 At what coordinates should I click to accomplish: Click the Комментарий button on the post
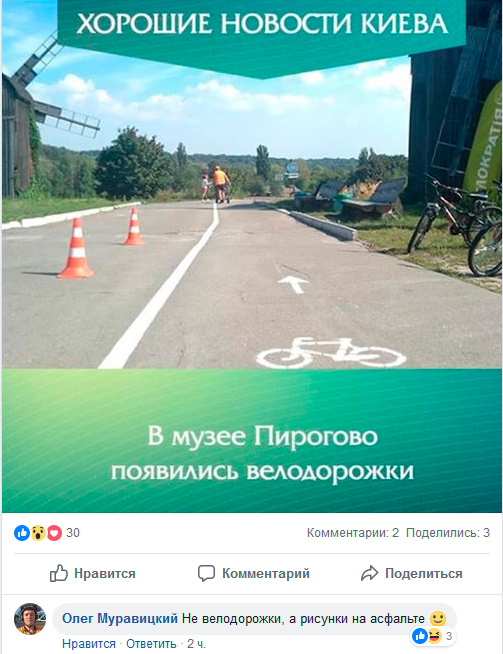(254, 574)
